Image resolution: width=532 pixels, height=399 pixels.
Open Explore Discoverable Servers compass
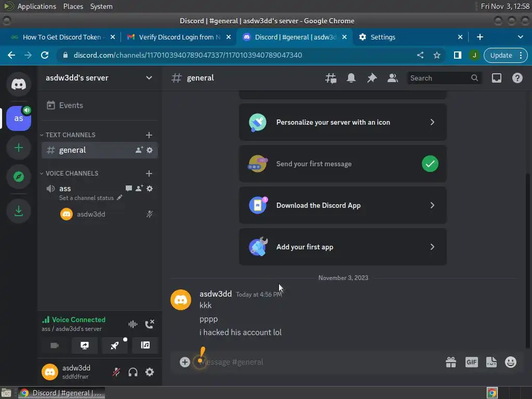click(19, 177)
